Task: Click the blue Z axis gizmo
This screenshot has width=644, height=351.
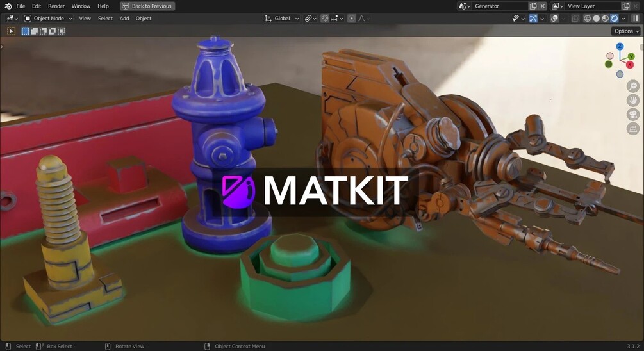Action: (620, 46)
